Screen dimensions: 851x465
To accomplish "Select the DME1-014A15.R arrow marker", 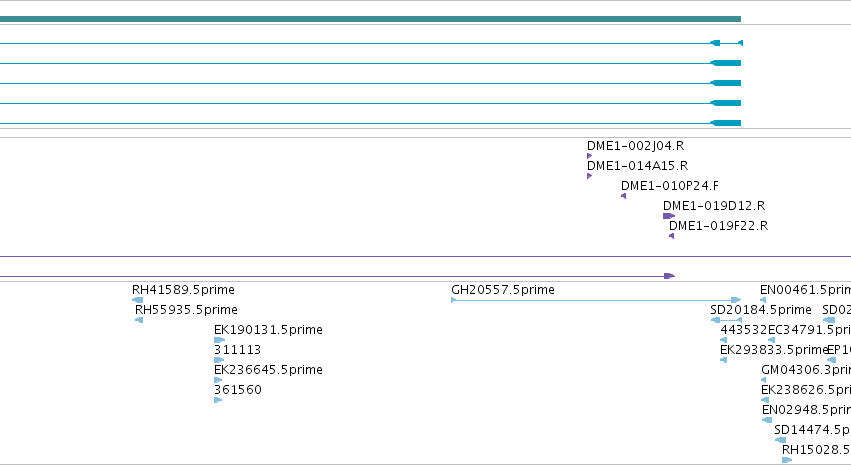I will 589,176.
